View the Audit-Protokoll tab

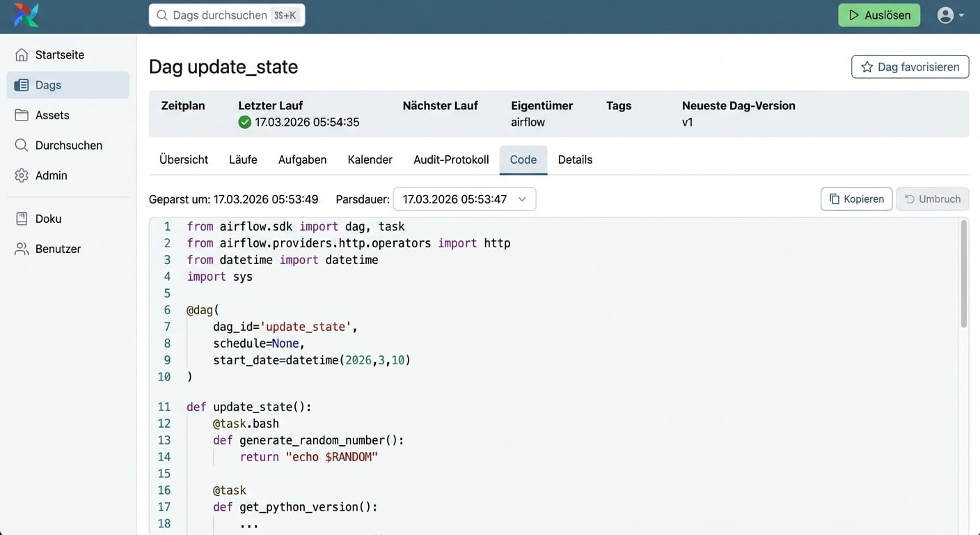click(451, 160)
